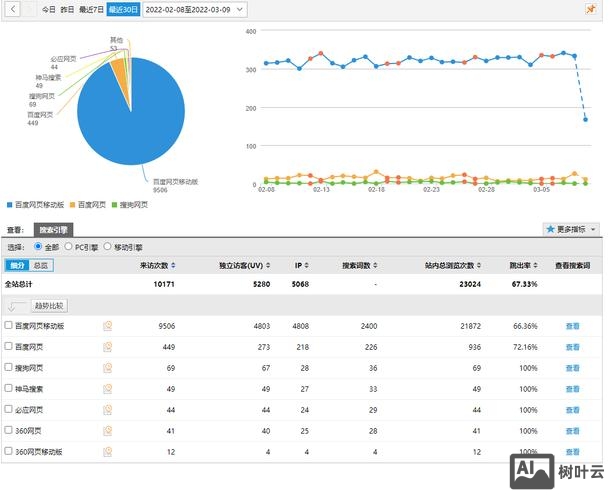Toggle the 百度网页移动版 blue legend swatch
Viewport: 612px width, 500px height.
tap(9, 205)
